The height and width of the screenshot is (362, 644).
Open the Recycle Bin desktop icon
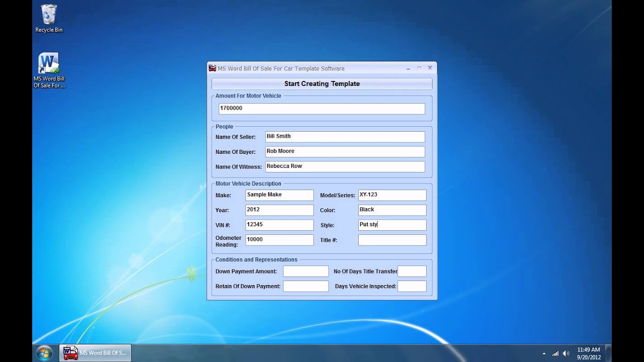tap(49, 19)
